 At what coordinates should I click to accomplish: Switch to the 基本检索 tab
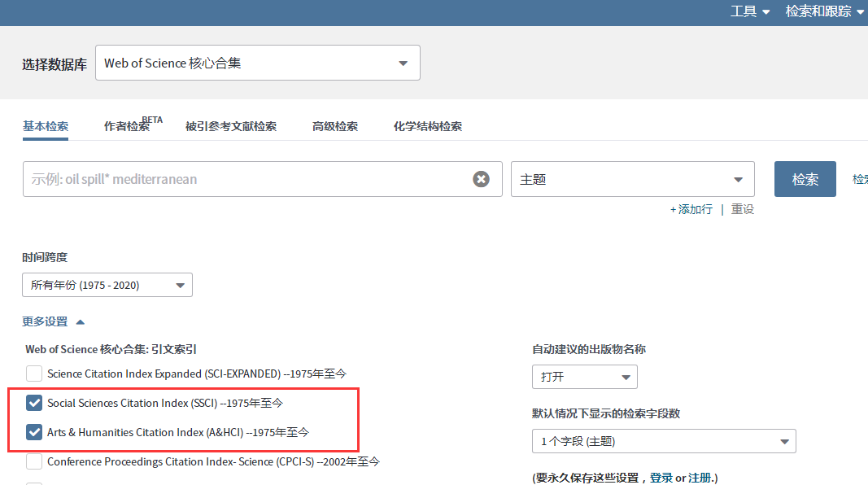pyautogui.click(x=46, y=126)
